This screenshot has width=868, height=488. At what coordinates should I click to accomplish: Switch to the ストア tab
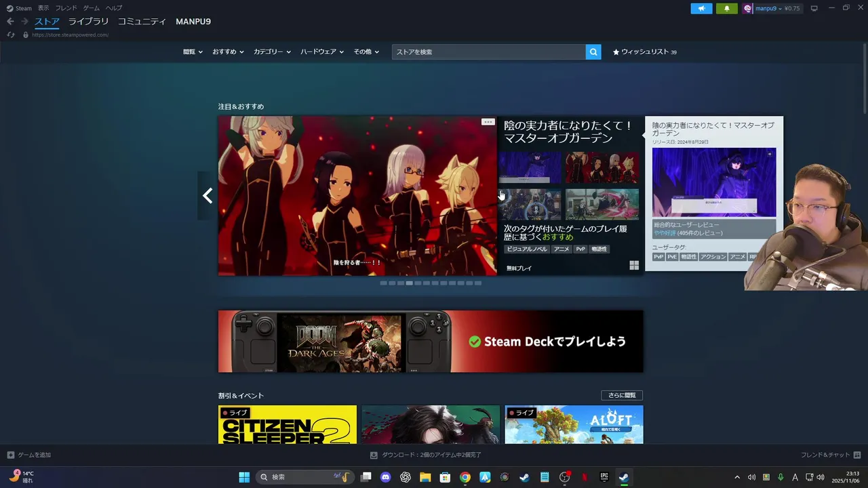click(x=47, y=22)
